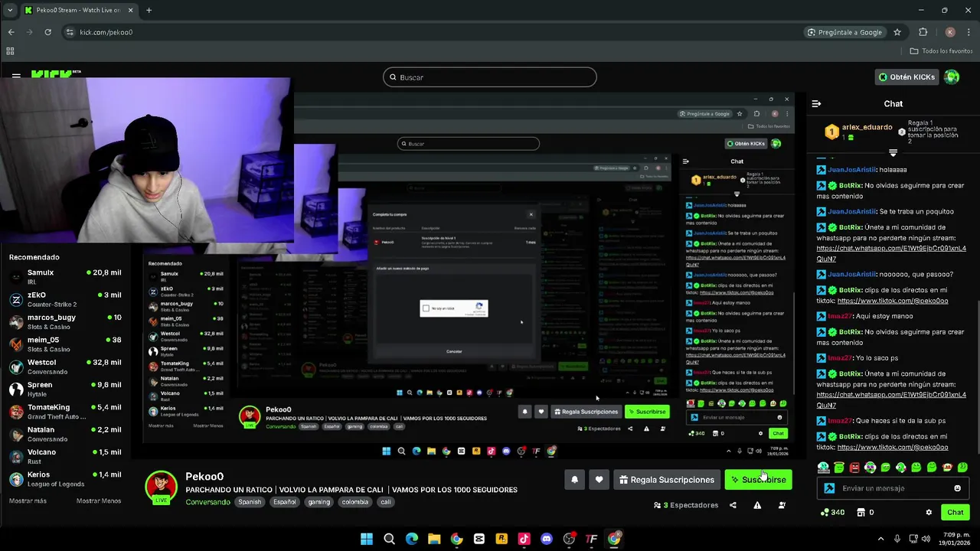
Task: Click the Conversando category link
Action: [x=207, y=502]
